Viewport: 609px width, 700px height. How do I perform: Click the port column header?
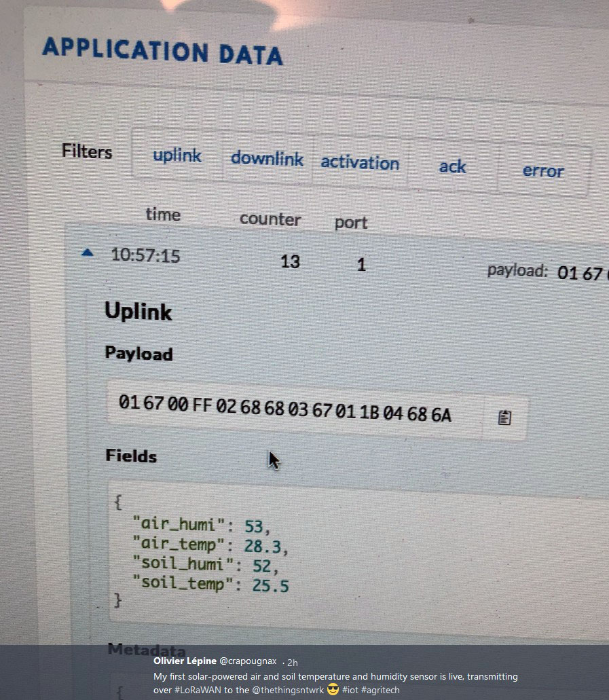[x=351, y=222]
